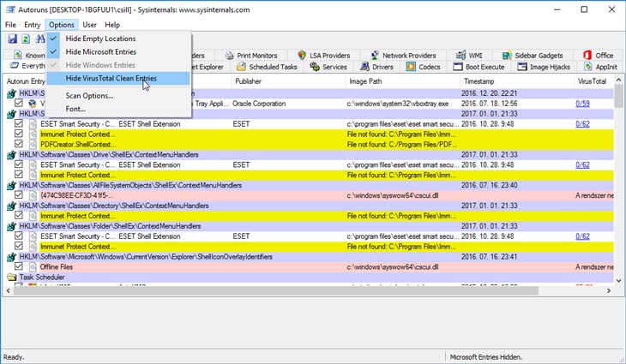Image resolution: width=626 pixels, height=364 pixels.
Task: Click the Save toolbar icon
Action: point(12,39)
